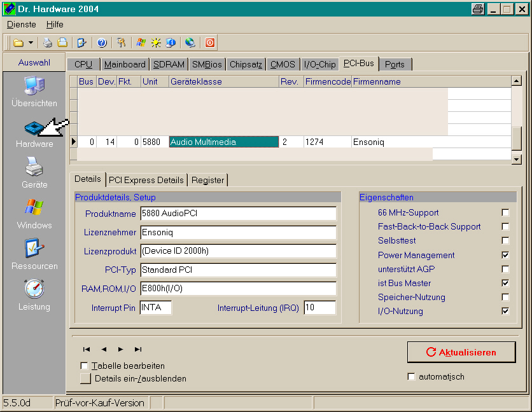The image size is (532, 412).
Task: Click the keys toolbar icon
Action: pos(121,43)
